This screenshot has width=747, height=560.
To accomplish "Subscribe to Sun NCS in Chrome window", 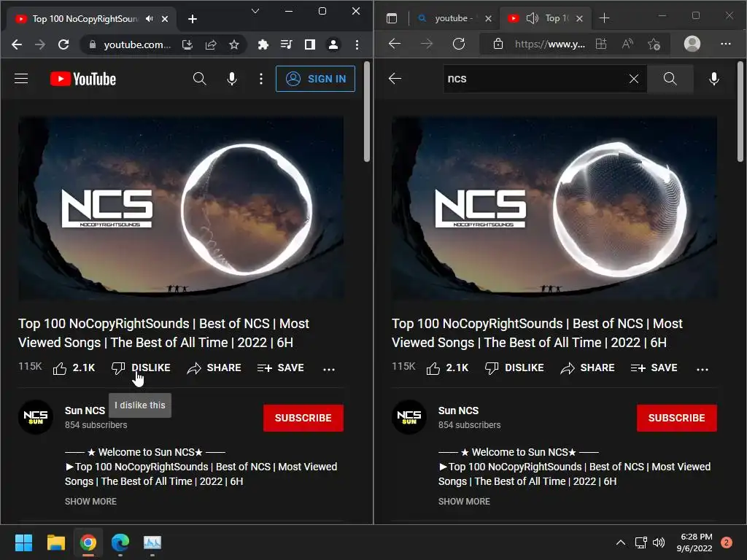I will pos(303,418).
